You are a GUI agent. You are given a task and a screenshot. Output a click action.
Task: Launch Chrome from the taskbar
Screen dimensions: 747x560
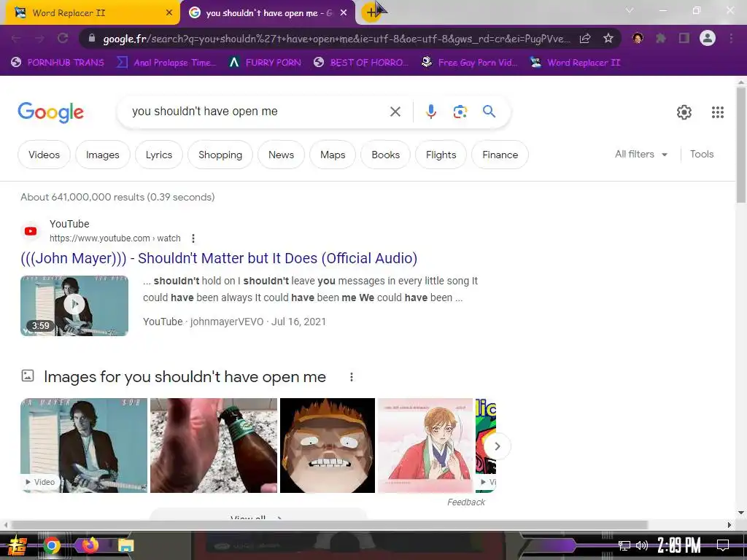click(x=52, y=545)
